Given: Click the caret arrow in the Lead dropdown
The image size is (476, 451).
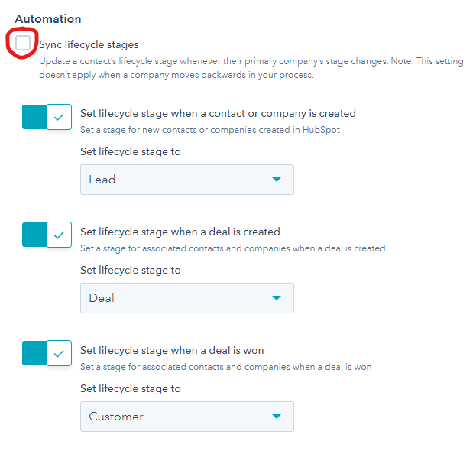Looking at the screenshot, I should 277,180.
